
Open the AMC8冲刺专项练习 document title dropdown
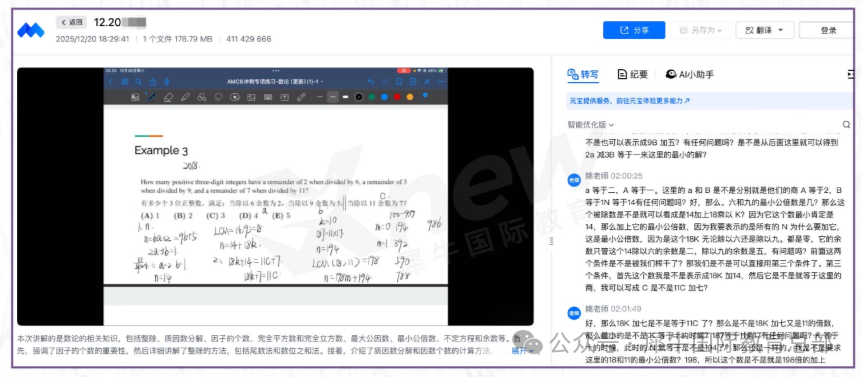tap(275, 82)
